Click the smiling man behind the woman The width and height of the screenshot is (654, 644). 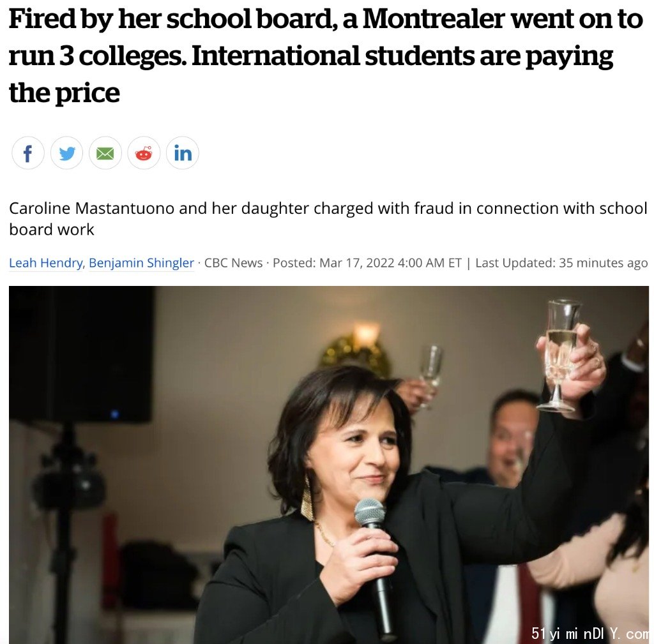click(512, 433)
